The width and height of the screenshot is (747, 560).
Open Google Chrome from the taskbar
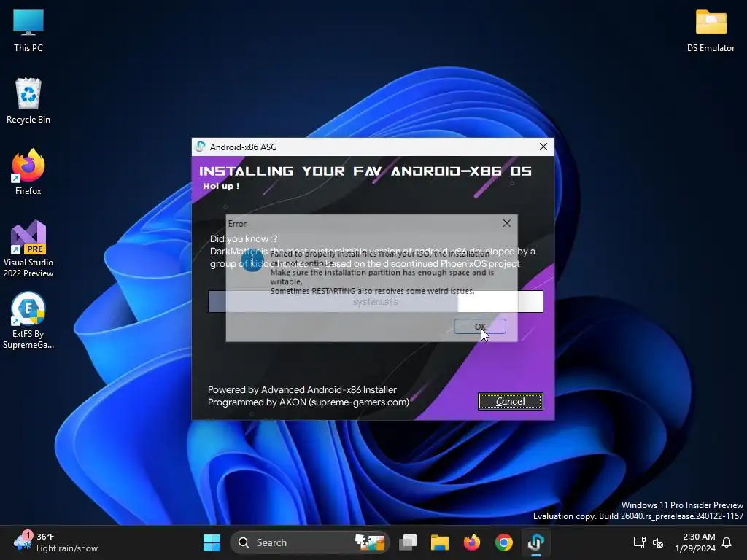tap(503, 542)
